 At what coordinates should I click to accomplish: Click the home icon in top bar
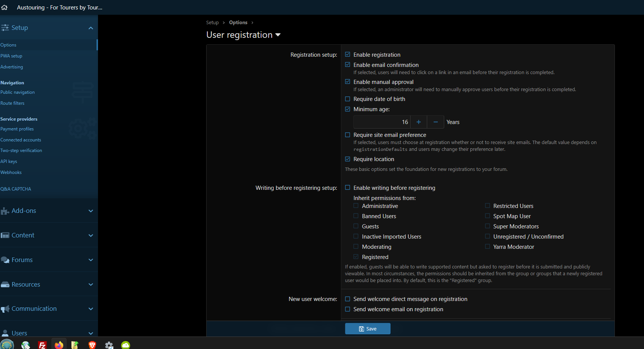pyautogui.click(x=5, y=7)
